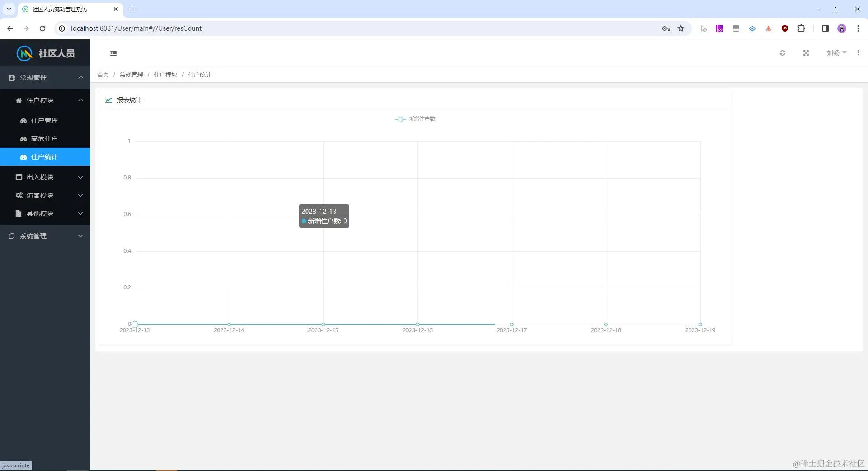This screenshot has width=868, height=471.
Task: Click the 2023-12-16 data point on chart
Action: 418,325
